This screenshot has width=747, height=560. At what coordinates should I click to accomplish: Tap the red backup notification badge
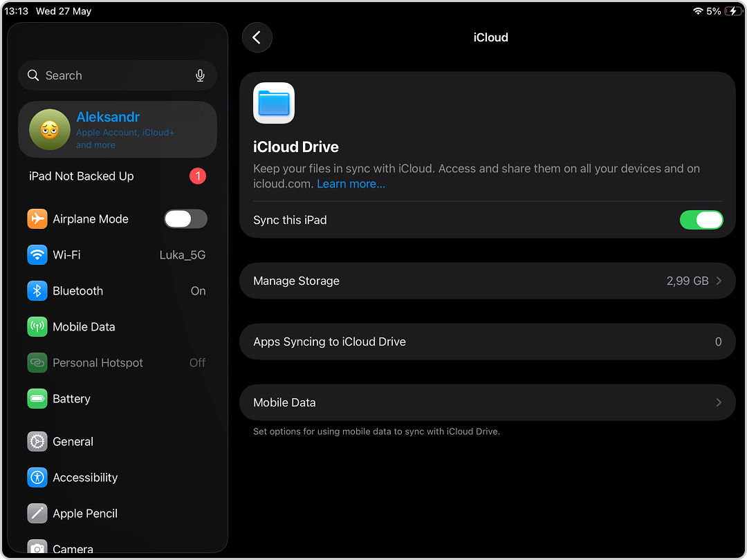point(198,176)
